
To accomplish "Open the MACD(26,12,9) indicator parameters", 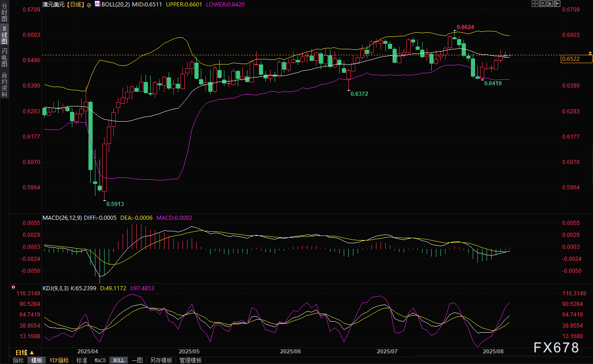I will tap(62, 218).
